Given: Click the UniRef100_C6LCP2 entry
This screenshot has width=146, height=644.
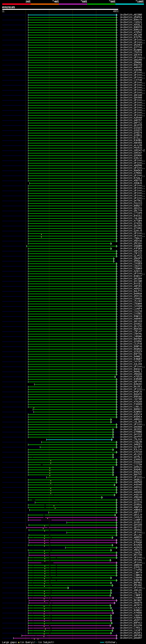Looking at the screenshot, I should point(131,593).
